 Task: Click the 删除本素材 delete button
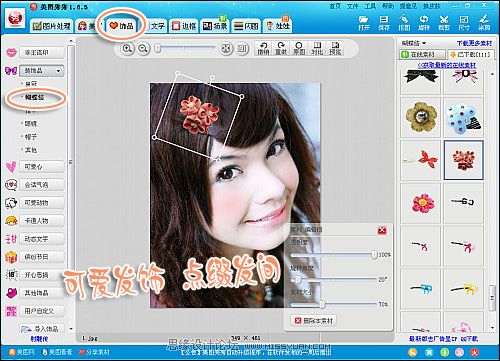[x=314, y=321]
